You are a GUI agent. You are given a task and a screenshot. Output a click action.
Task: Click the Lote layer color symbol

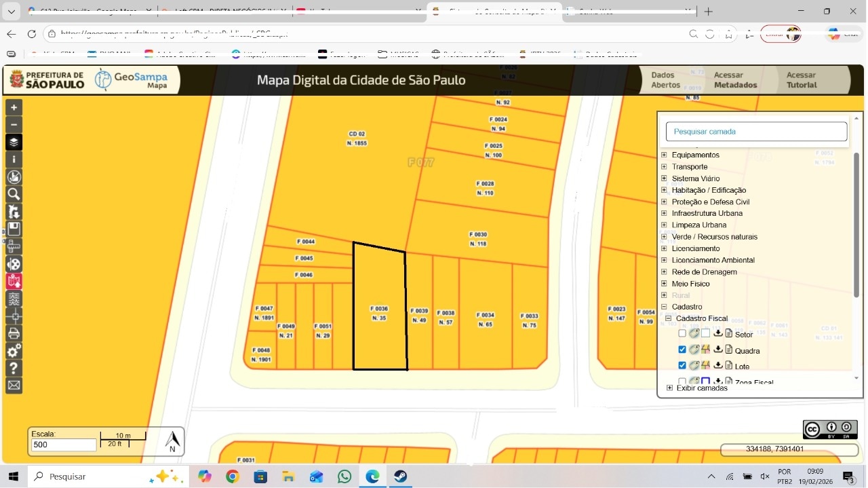tap(705, 365)
